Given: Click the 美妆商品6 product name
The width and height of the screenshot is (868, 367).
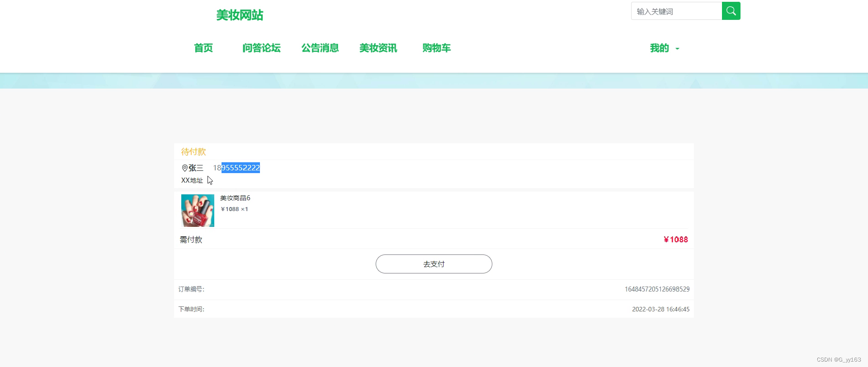Looking at the screenshot, I should click(235, 198).
